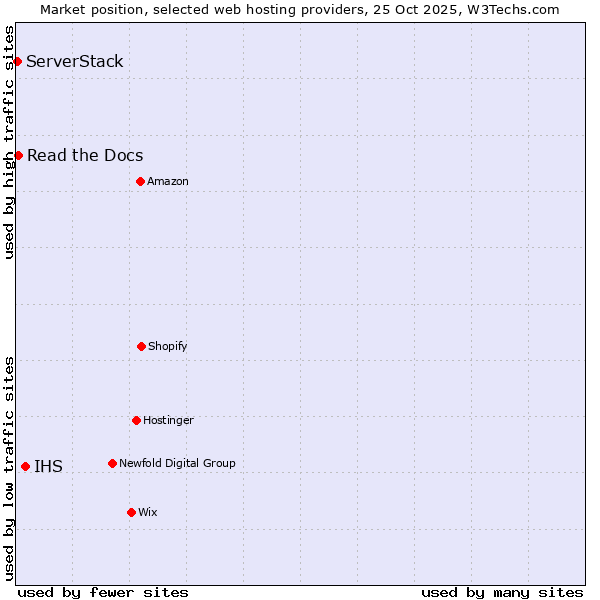Click the Read the Docs red marker
Screen dimensions: 600x600
18,155
